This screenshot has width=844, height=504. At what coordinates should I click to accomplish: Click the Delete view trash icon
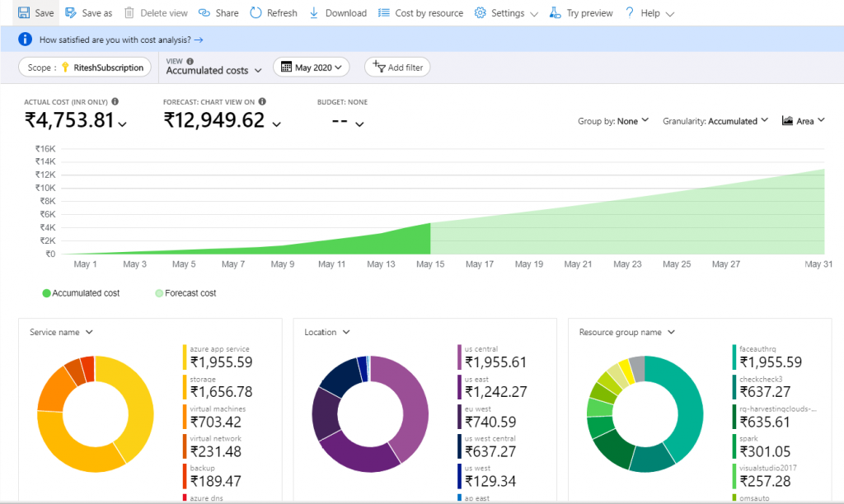point(129,13)
